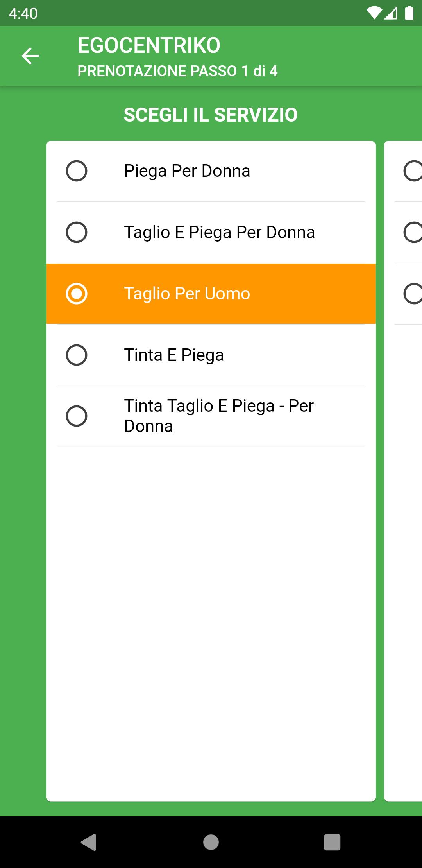422x868 pixels.
Task: Click the Piega Per Donna label
Action: click(187, 171)
